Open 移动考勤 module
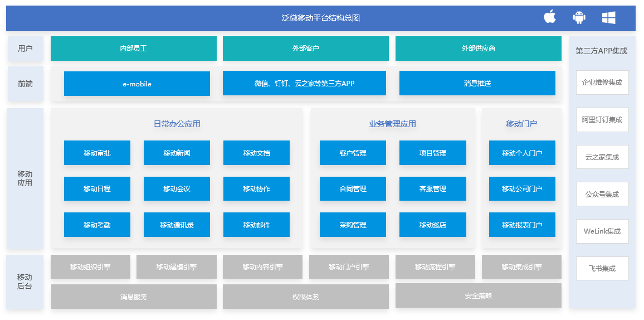644x320 pixels. point(97,225)
